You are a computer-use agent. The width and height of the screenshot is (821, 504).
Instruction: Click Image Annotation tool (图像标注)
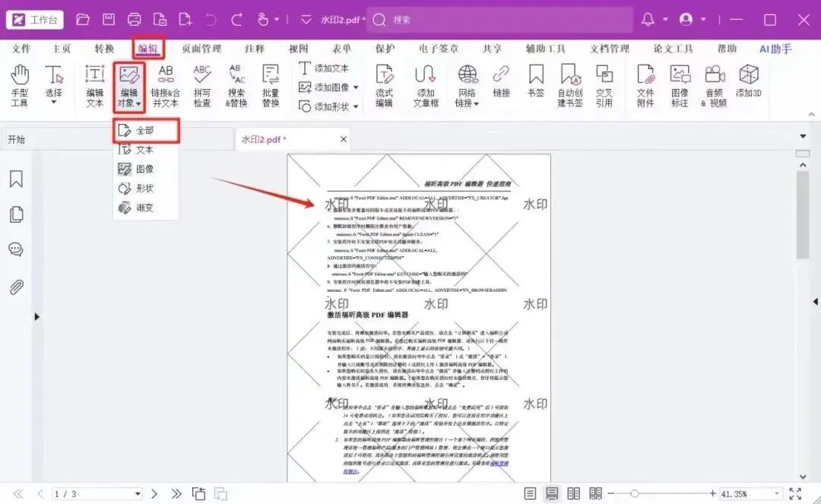click(x=680, y=86)
